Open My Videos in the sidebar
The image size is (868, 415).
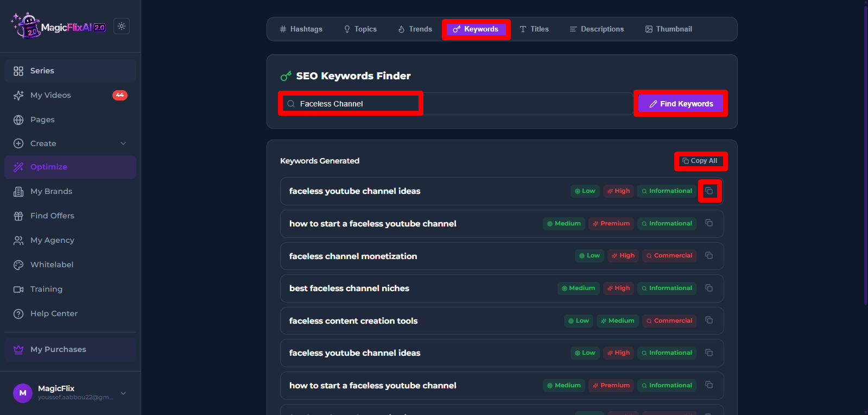point(70,95)
